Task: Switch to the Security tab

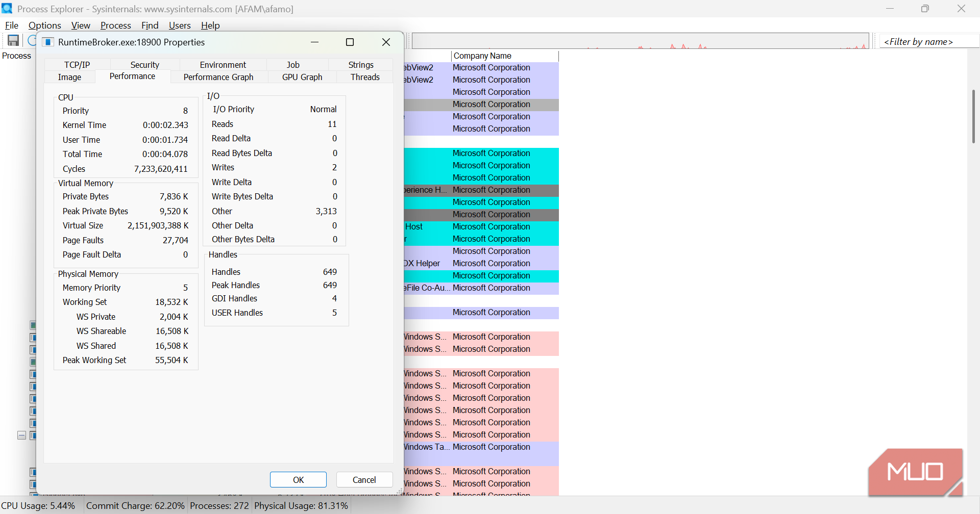Action: [x=145, y=65]
